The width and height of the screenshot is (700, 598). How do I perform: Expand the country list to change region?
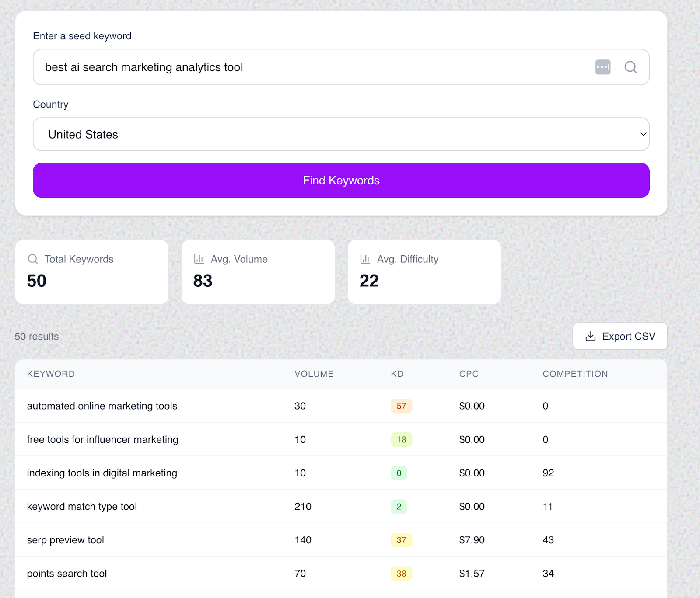341,134
